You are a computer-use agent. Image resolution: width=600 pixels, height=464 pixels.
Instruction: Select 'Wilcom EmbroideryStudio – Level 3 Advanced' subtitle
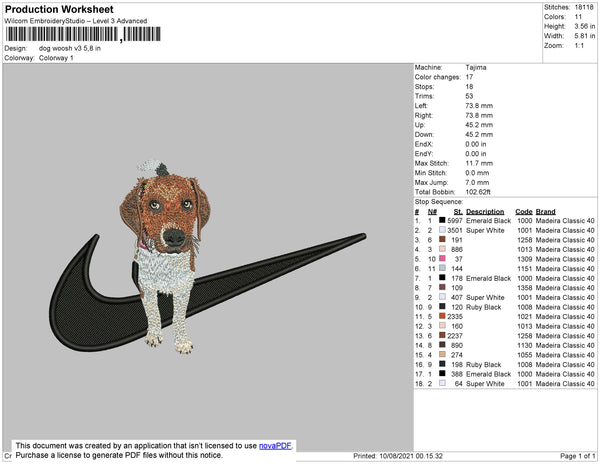76,21
